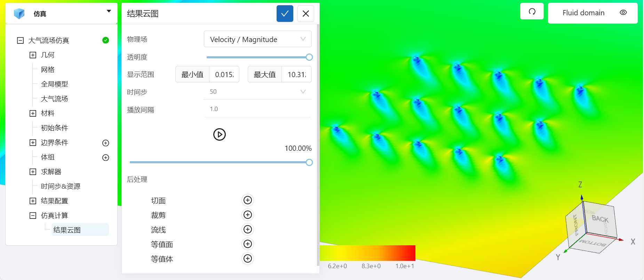
Task: Expand the 几何 tree node
Action: (33, 55)
